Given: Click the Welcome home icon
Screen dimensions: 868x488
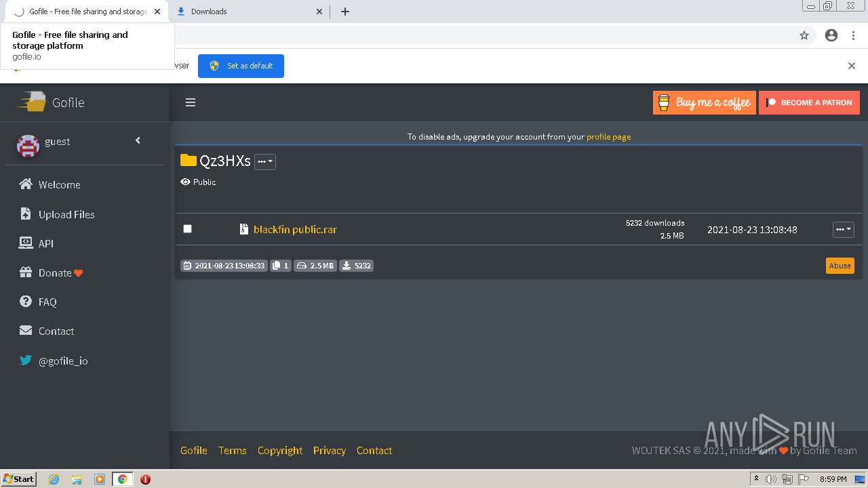Looking at the screenshot, I should click(26, 184).
